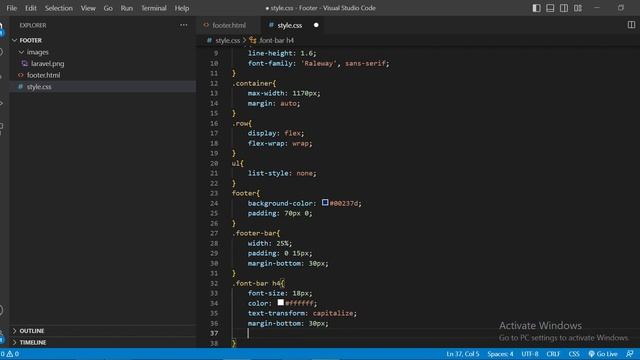640x360 pixels.
Task: Switch to the footer.html tab
Action: click(x=228, y=25)
